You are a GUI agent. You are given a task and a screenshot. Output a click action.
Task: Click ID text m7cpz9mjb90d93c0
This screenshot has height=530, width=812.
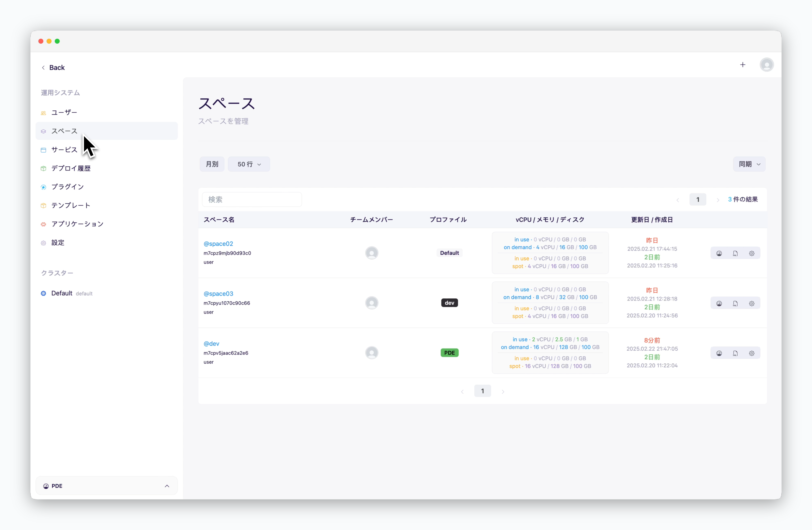coord(227,253)
